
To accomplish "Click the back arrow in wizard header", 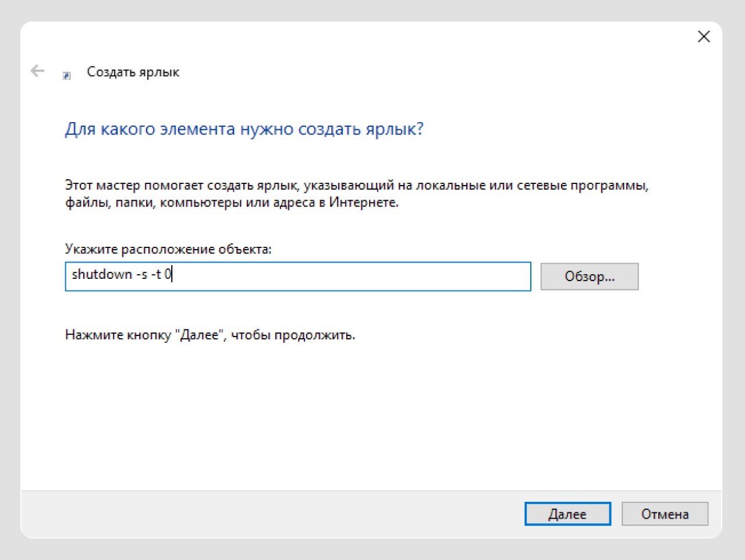I will click(x=37, y=71).
